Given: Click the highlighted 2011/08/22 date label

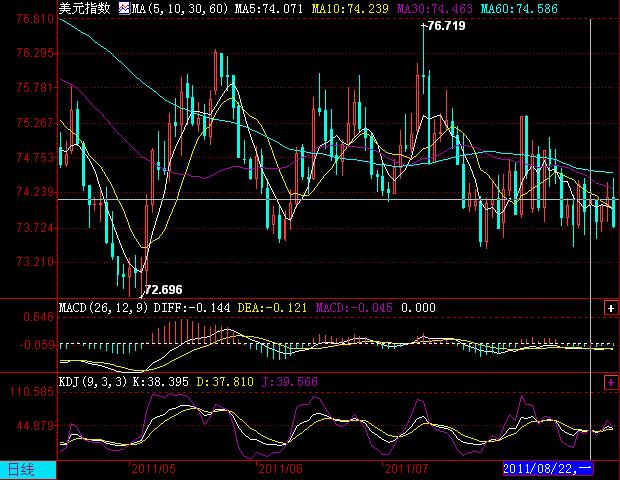Looking at the screenshot, I should click(547, 469).
